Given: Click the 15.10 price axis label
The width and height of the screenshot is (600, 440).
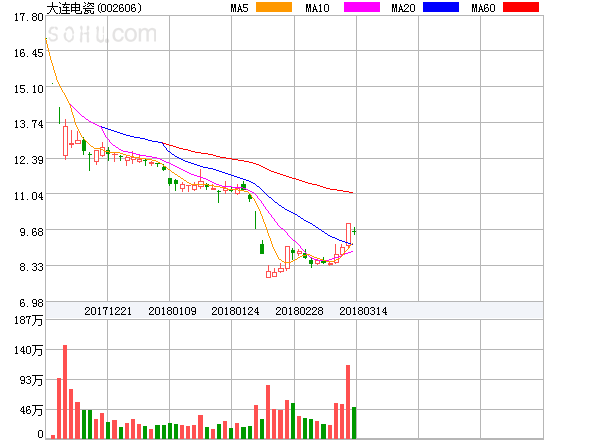Looking at the screenshot, I should [29, 89].
